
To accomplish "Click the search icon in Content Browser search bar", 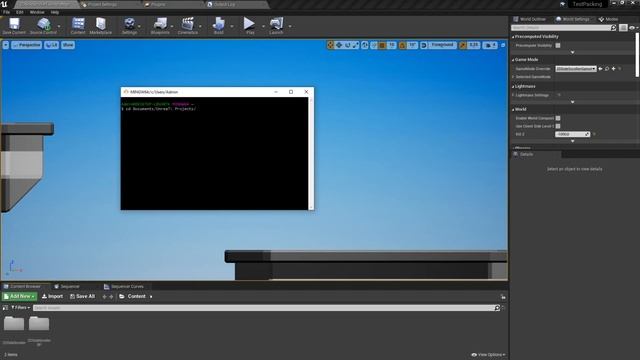I will 497,308.
